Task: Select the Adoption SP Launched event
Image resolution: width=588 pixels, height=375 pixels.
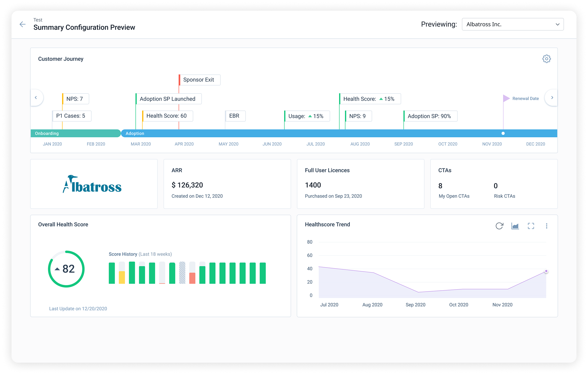Action: point(168,99)
